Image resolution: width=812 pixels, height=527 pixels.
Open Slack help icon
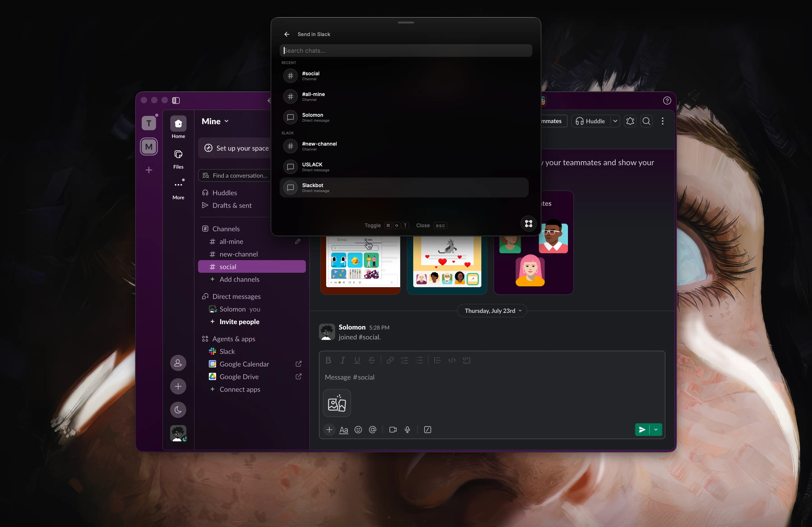point(667,101)
